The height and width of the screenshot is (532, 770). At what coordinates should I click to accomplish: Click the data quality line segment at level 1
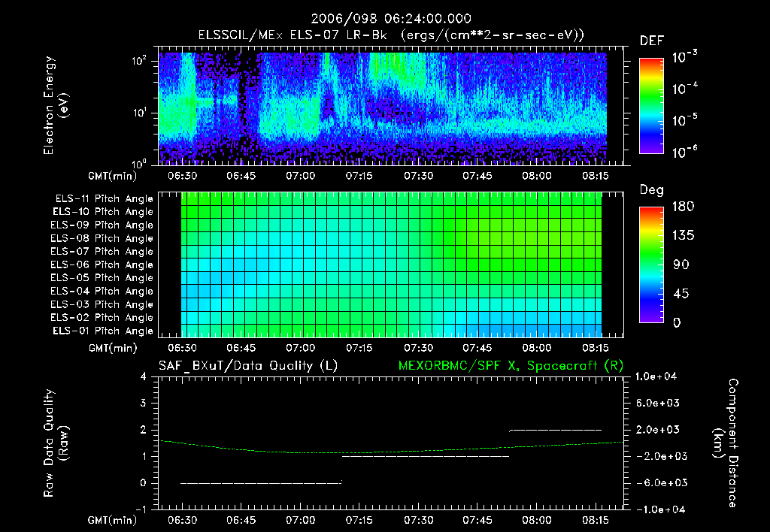(x=426, y=456)
